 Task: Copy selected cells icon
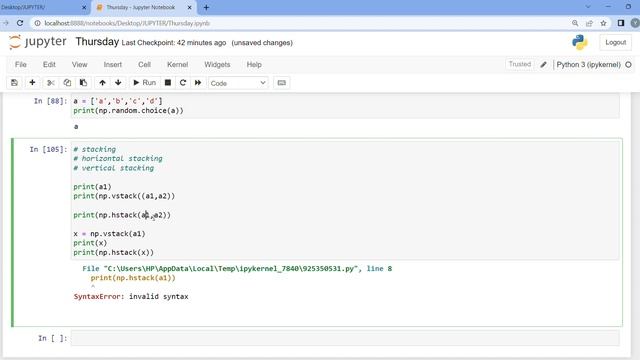[x=67, y=83]
